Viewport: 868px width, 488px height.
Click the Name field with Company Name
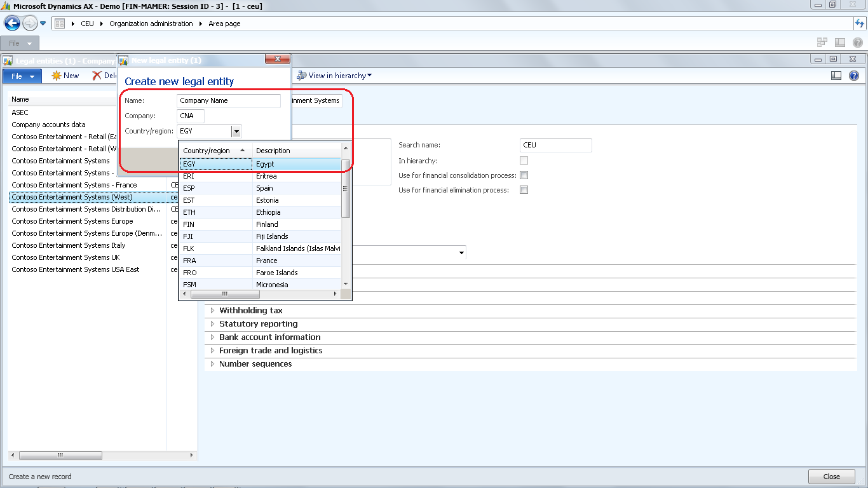[229, 100]
